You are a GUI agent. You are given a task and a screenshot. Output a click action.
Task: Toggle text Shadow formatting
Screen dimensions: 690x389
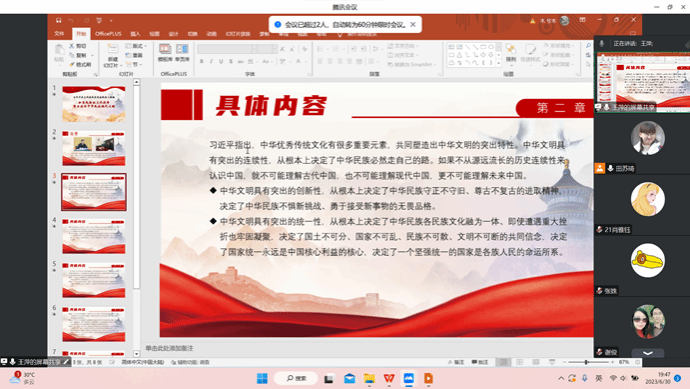point(231,61)
